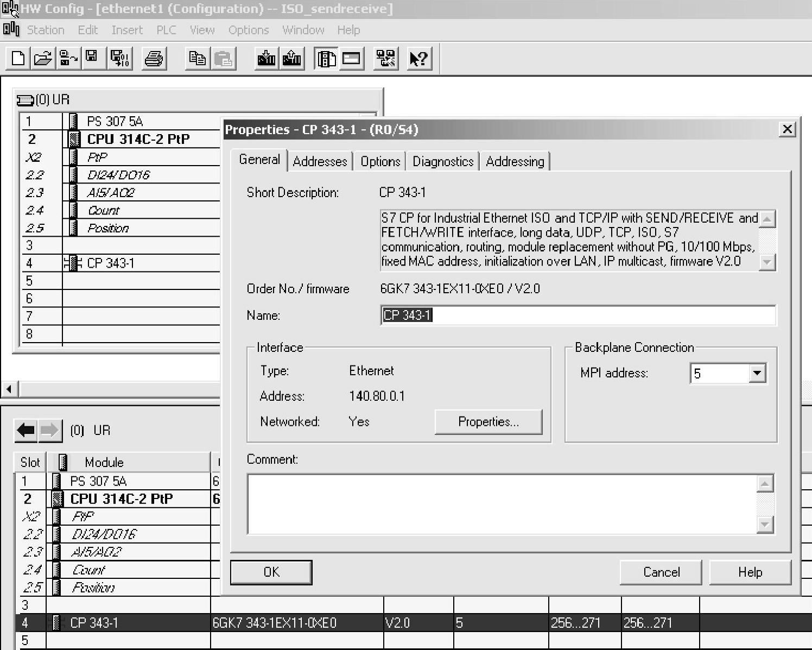812x650 pixels.
Task: Select CPU 314C-2 PtP in slot table
Action: (x=122, y=498)
